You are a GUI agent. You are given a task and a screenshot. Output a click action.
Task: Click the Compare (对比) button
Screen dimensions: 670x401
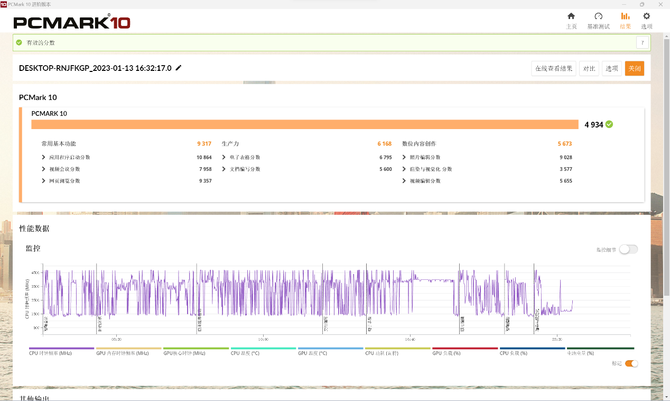[589, 68]
